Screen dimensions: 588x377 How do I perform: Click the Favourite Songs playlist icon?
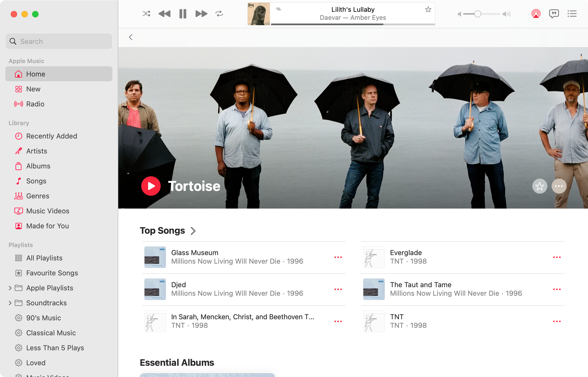pos(18,273)
